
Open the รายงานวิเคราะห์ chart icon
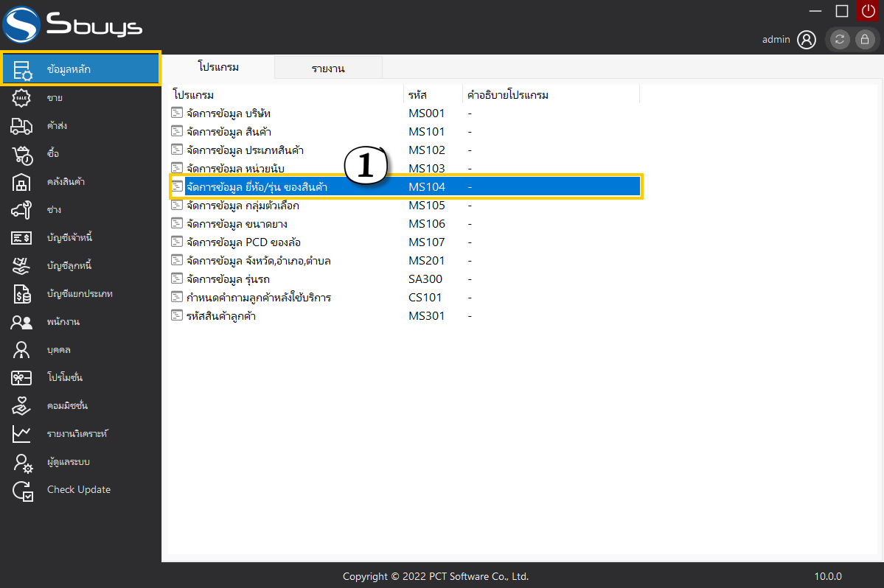[22, 434]
